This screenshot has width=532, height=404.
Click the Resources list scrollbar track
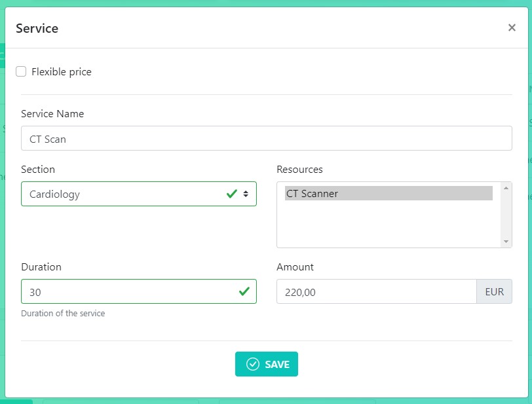click(x=506, y=215)
